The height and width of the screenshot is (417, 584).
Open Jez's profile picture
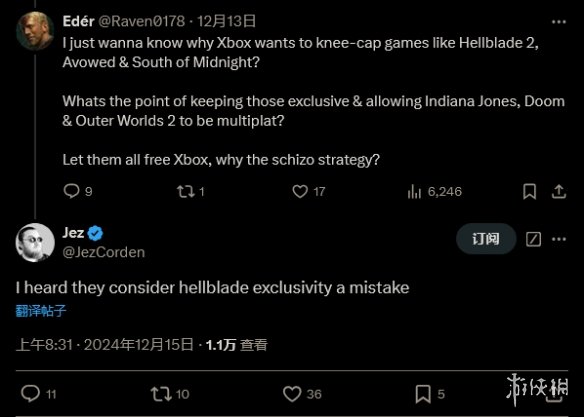(x=35, y=242)
